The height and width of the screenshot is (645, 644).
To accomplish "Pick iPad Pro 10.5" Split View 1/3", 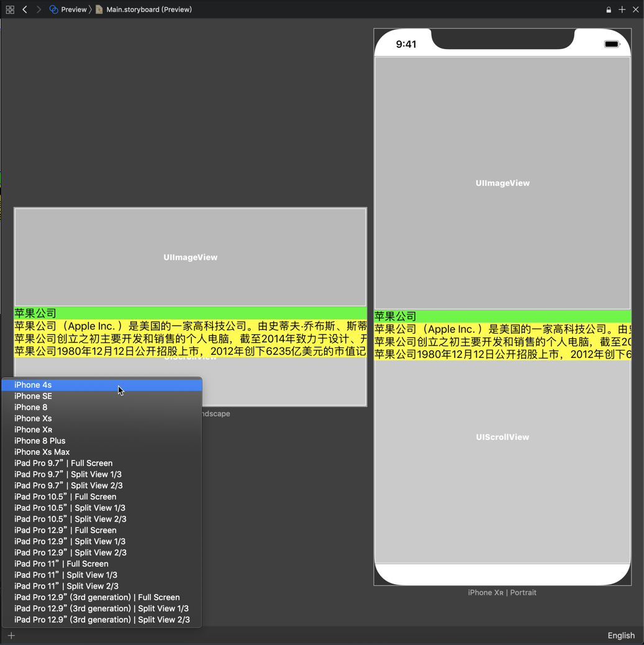I will click(102, 508).
